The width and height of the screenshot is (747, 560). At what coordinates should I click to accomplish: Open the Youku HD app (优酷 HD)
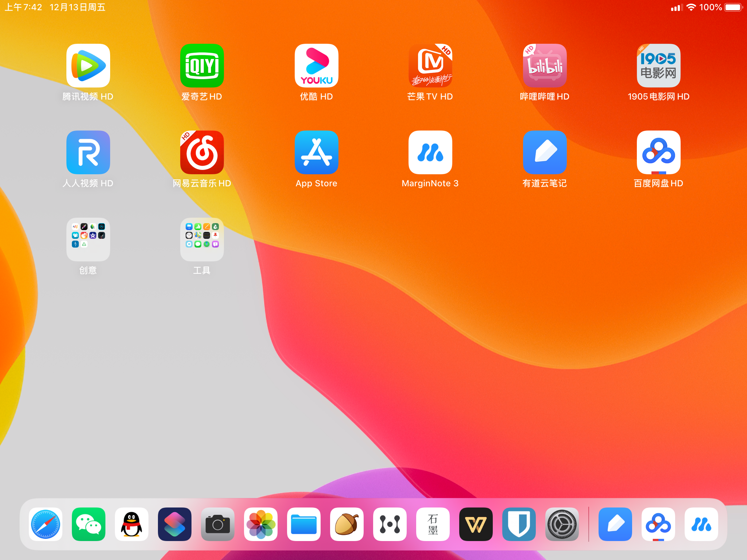pyautogui.click(x=316, y=66)
